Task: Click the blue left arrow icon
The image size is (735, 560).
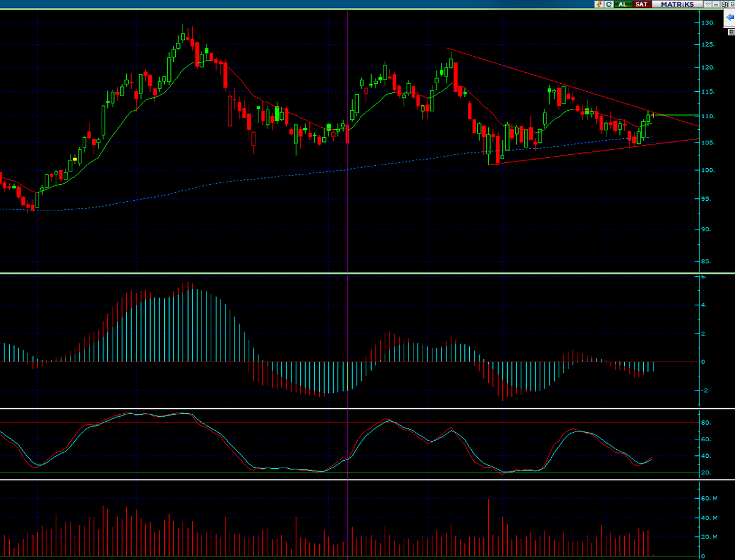Action: (x=730, y=17)
